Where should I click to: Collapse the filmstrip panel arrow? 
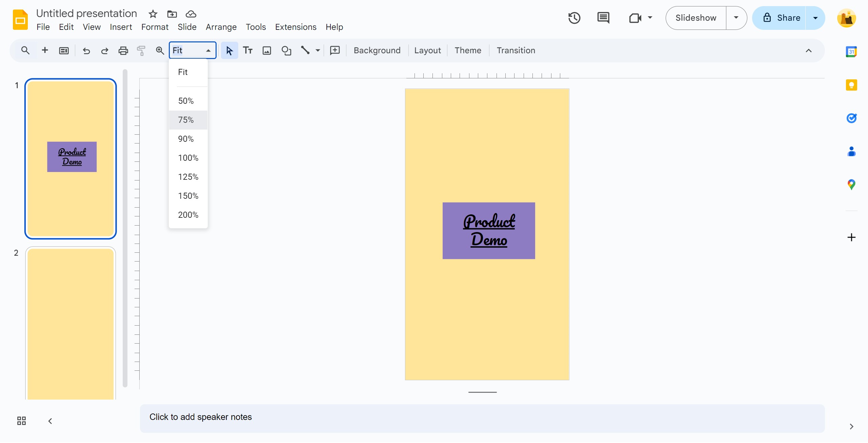[50, 421]
